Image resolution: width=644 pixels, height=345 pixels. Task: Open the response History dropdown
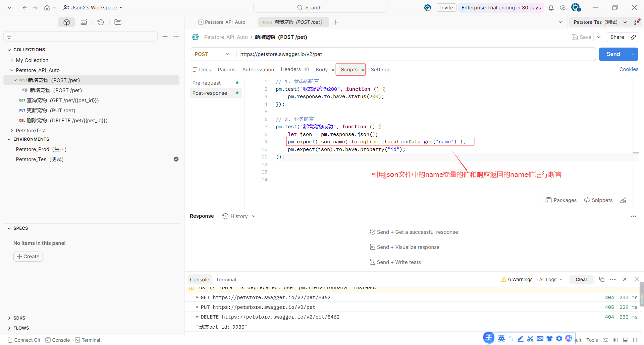pyautogui.click(x=239, y=216)
